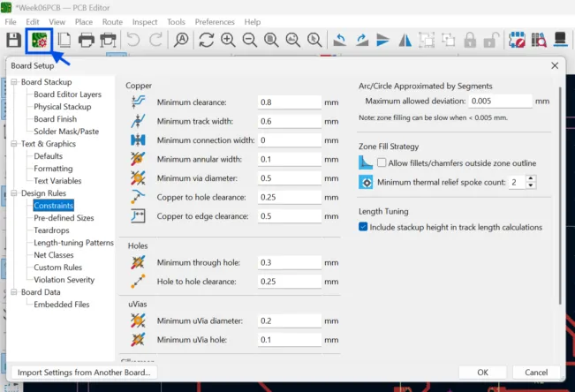This screenshot has width=575, height=392.
Task: Click the Copper to edge clearance field
Action: coord(290,216)
